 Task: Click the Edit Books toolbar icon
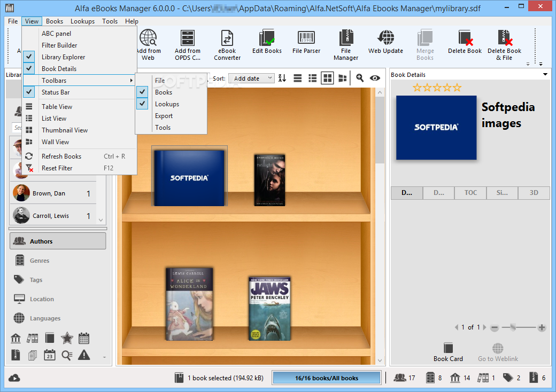click(x=267, y=43)
